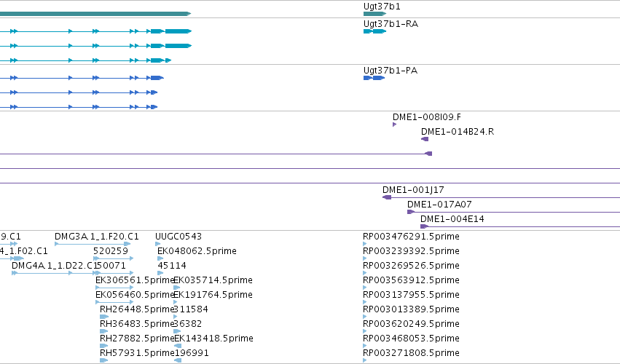The height and width of the screenshot is (364, 620).
Task: Click the EK048062.5prime label
Action: 197,251
